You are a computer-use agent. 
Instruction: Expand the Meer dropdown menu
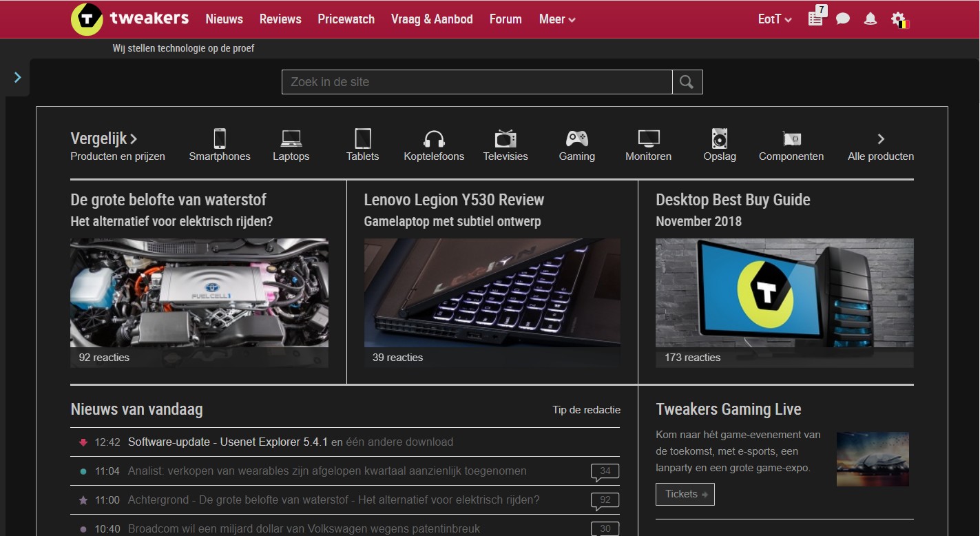[x=557, y=19]
